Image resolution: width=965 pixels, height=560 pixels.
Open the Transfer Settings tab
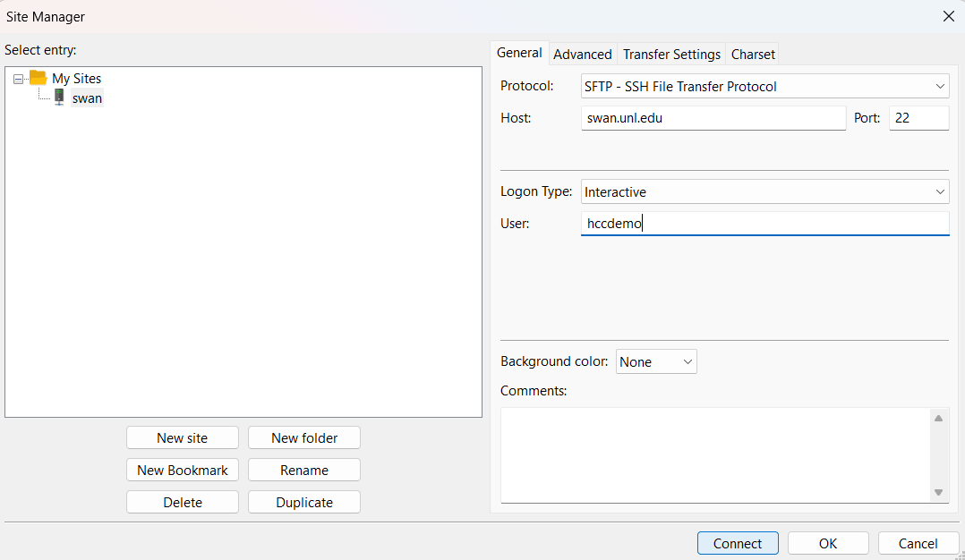click(671, 54)
